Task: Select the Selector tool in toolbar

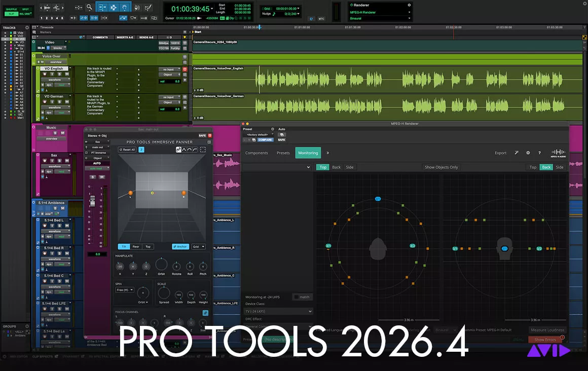Action: pyautogui.click(x=113, y=7)
